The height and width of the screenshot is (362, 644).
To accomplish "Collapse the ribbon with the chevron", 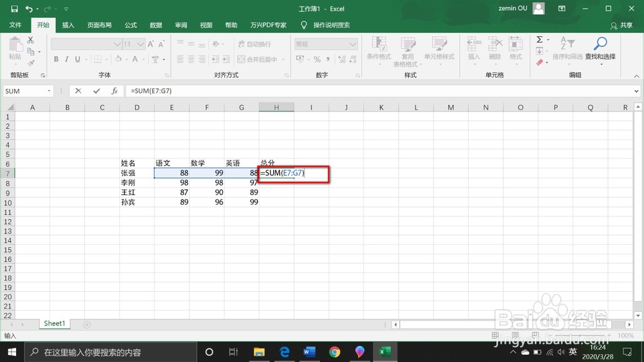I will (x=636, y=76).
